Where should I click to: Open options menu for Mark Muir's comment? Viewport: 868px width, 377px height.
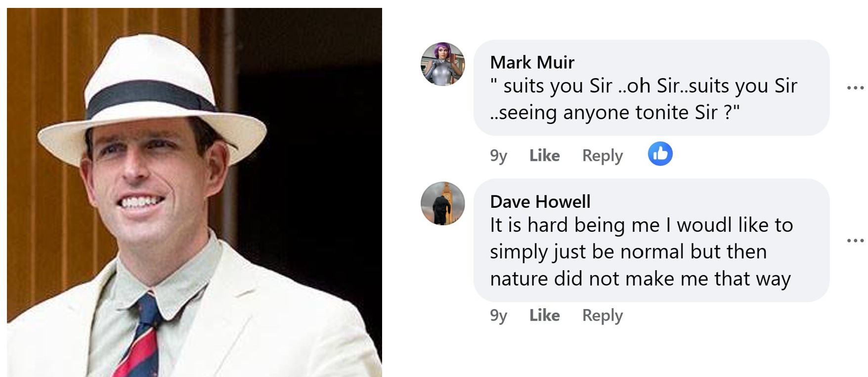pyautogui.click(x=855, y=88)
